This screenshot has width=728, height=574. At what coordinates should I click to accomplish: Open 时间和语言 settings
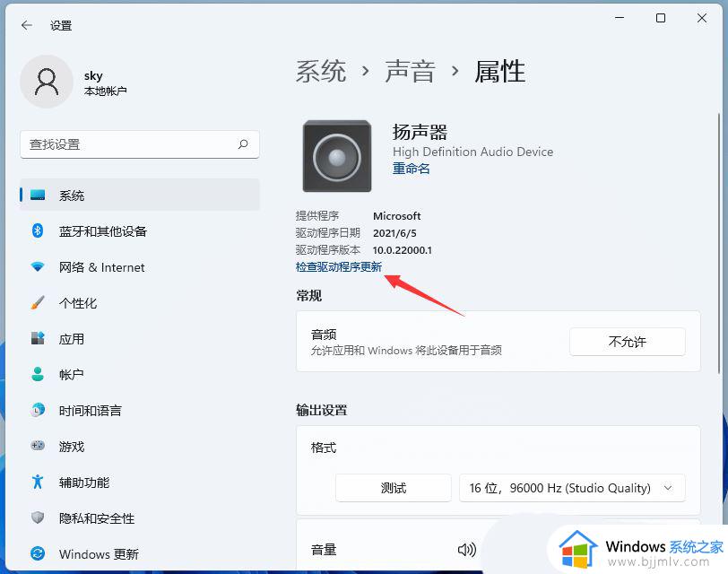click(x=140, y=410)
